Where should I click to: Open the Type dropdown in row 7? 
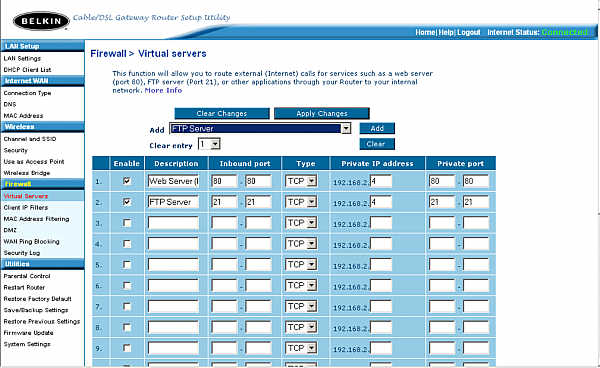(x=301, y=306)
